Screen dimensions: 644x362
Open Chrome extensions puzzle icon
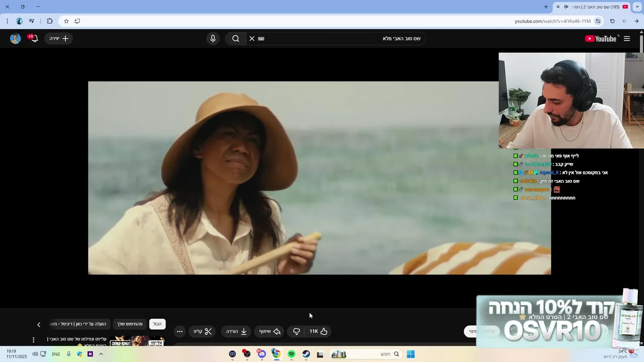tap(50, 21)
